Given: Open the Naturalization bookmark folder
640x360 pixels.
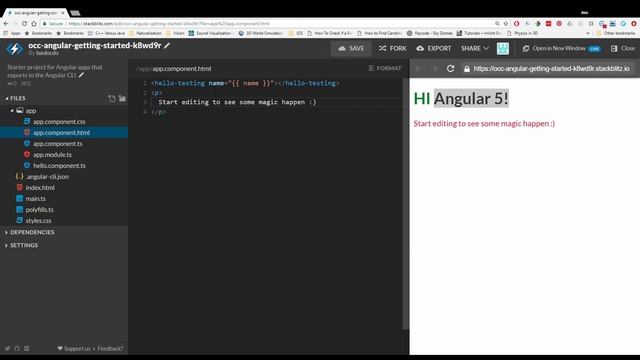Looking at the screenshot, I should 145,33.
